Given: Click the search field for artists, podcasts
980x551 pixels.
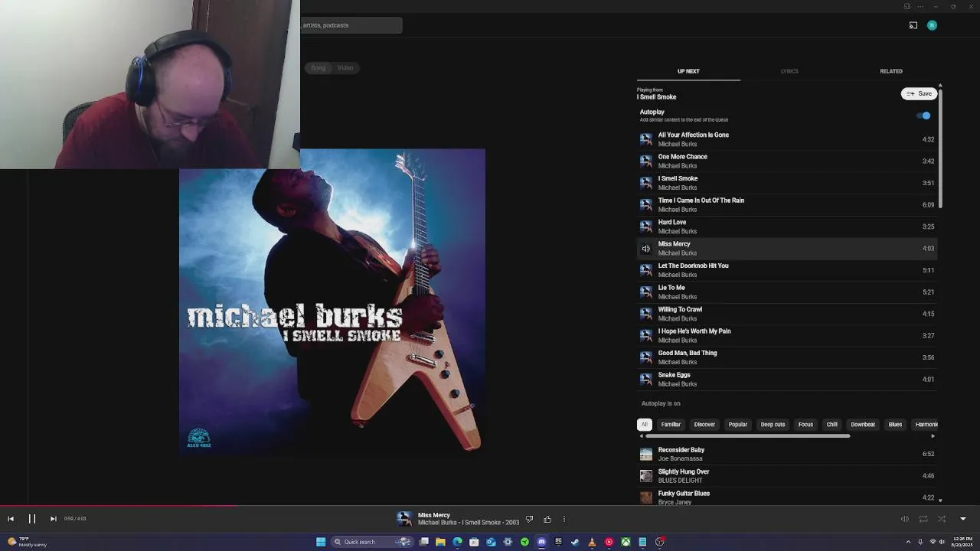Looking at the screenshot, I should click(x=351, y=25).
